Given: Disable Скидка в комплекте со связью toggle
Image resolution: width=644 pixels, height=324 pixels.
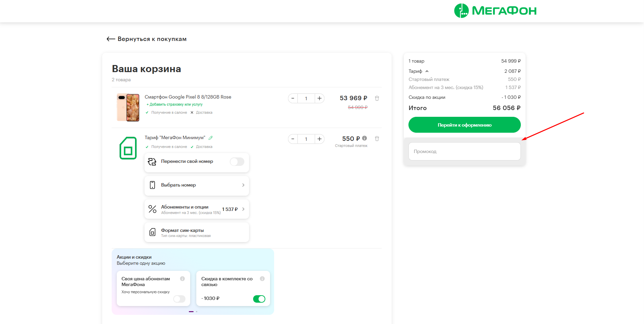Looking at the screenshot, I should pos(259,299).
